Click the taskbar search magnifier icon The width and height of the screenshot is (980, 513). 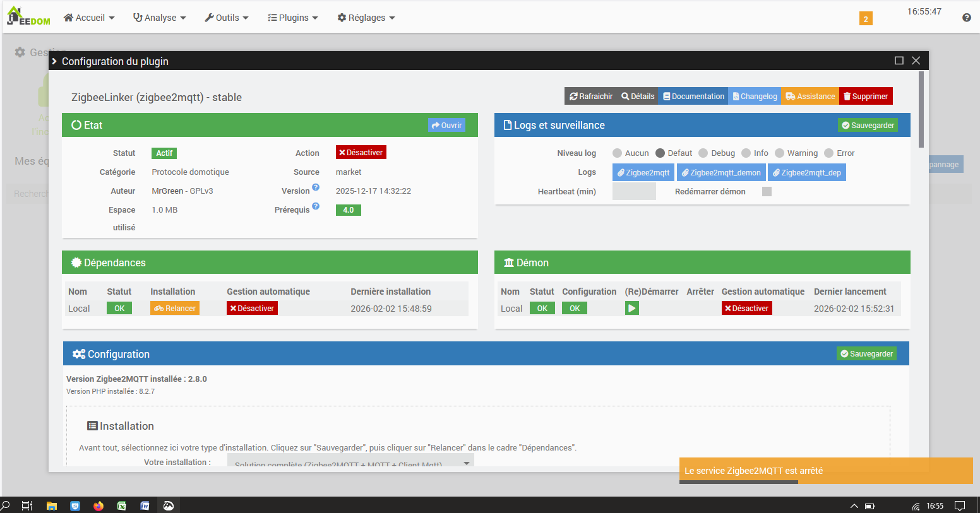point(6,505)
